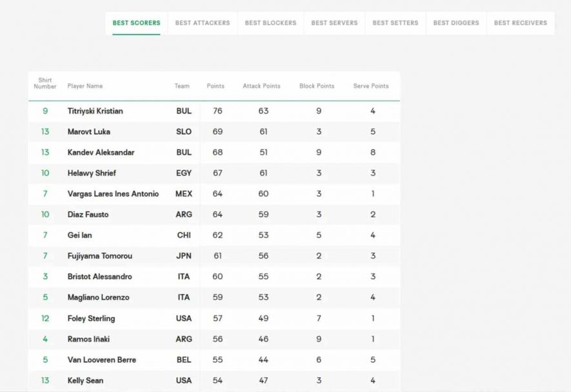Open Kandev Aleksandar's player entry
Screen dimensions: 571x392
click(x=101, y=153)
